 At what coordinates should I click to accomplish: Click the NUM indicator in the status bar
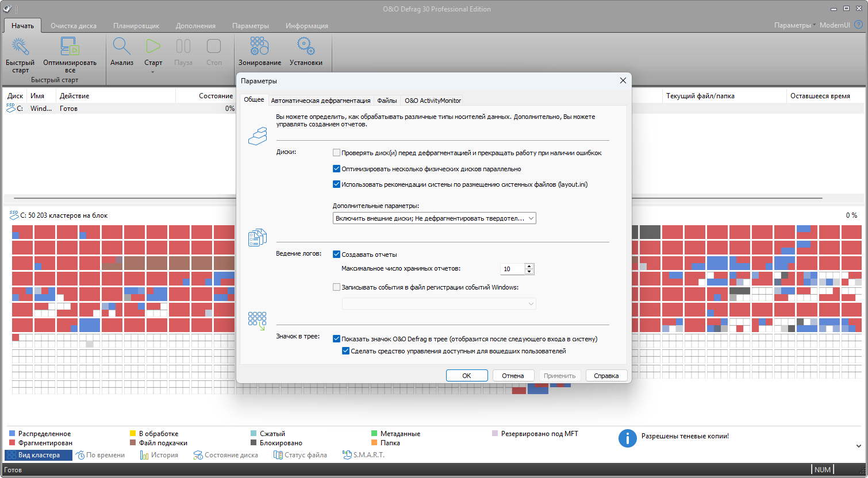[823, 470]
